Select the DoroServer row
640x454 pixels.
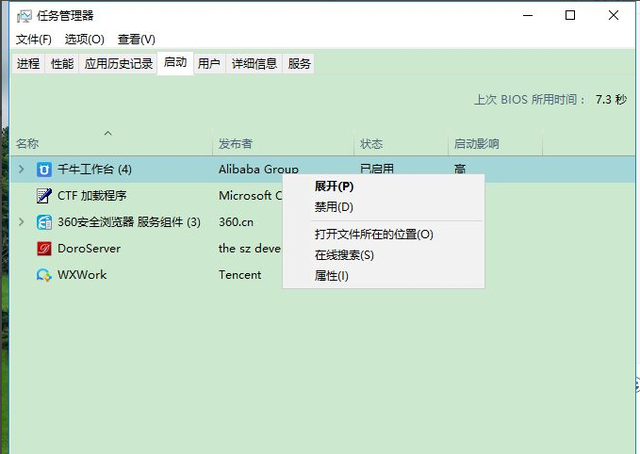[322, 248]
